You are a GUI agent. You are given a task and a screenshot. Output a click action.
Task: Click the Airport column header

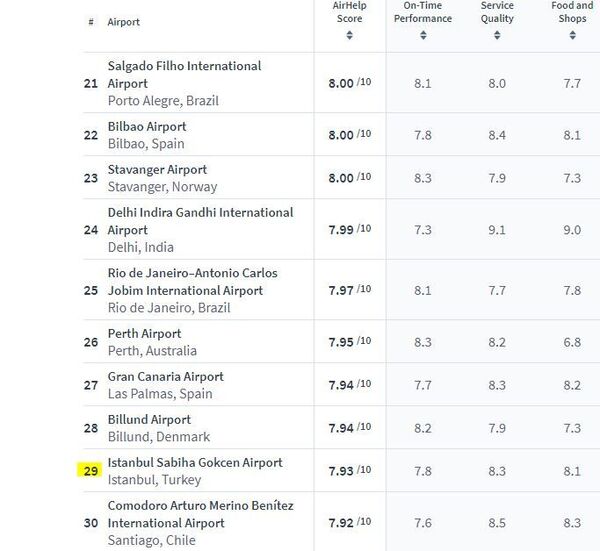124,22
